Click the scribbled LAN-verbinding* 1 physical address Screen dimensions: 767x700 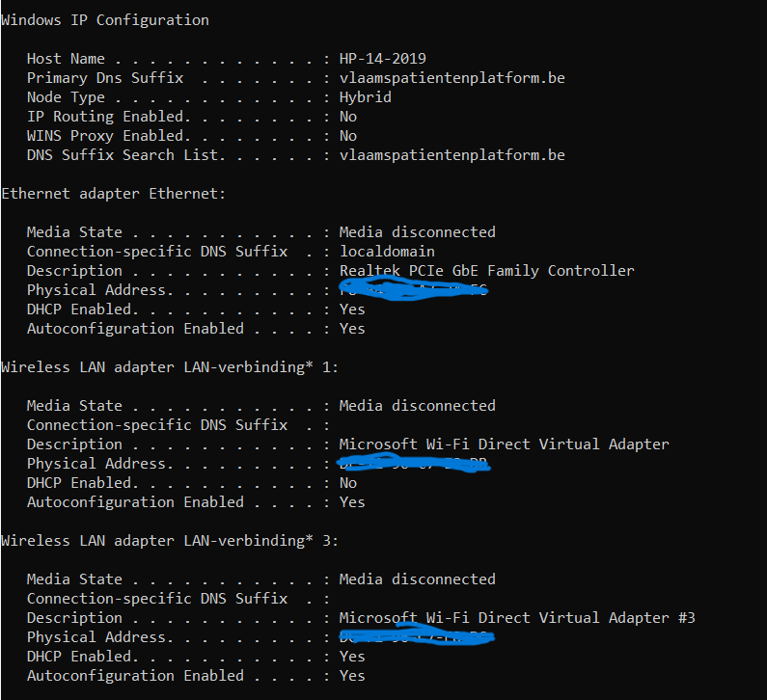414,463
